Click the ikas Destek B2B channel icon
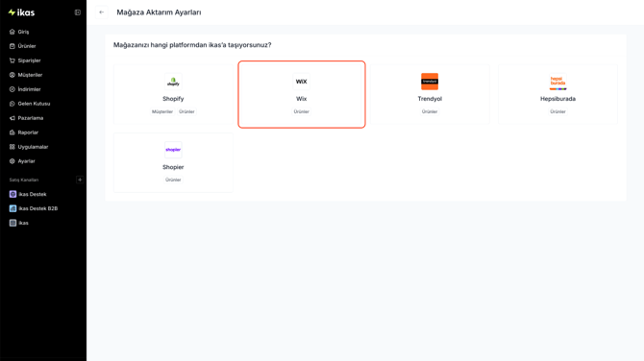This screenshot has width=644, height=361. pos(12,208)
